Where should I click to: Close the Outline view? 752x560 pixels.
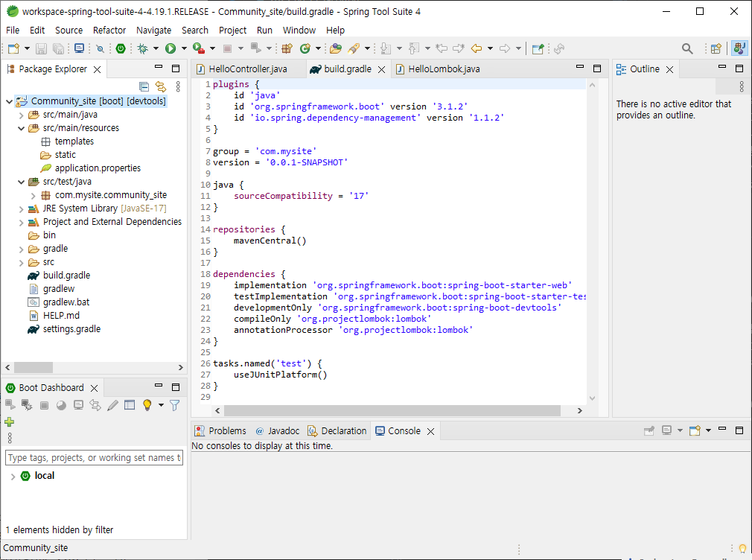[x=669, y=69]
